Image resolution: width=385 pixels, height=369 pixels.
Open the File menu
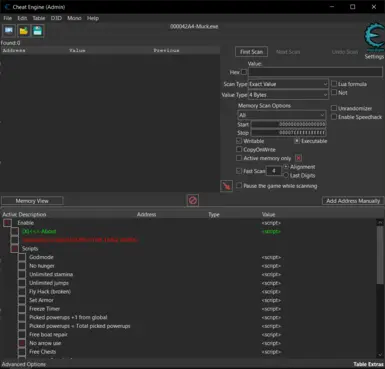click(x=7, y=18)
